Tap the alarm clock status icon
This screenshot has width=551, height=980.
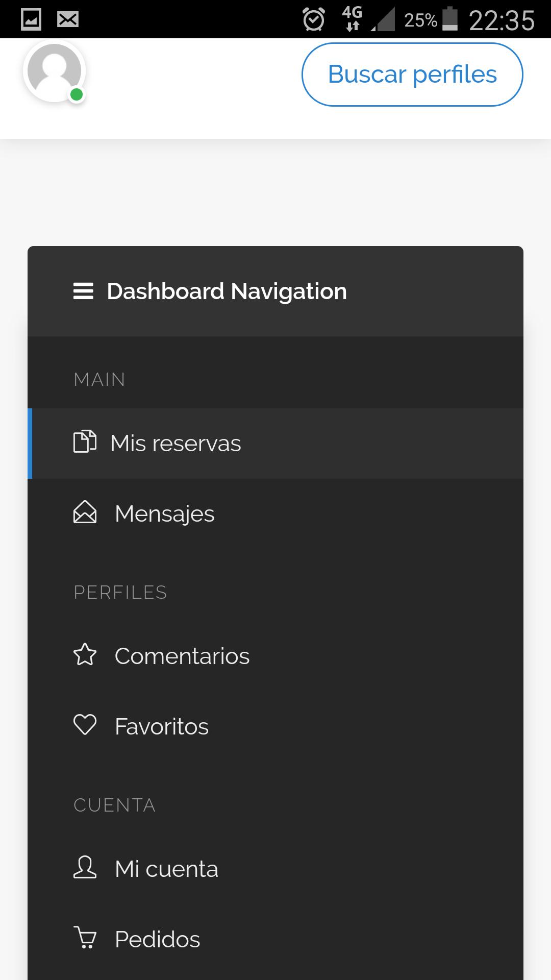[x=313, y=20]
